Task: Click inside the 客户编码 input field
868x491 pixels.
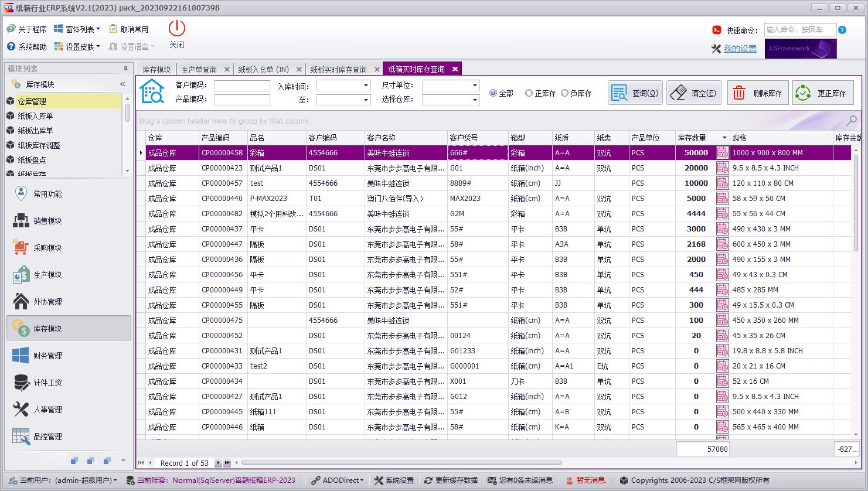Action: coord(242,86)
